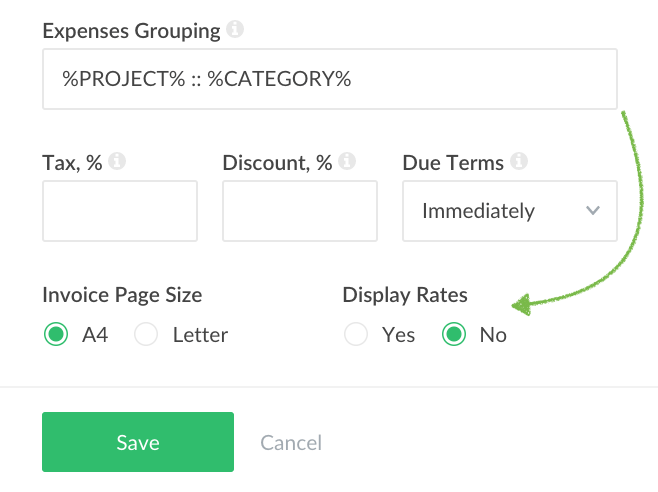Focus the Tax percentage input box

(120, 211)
